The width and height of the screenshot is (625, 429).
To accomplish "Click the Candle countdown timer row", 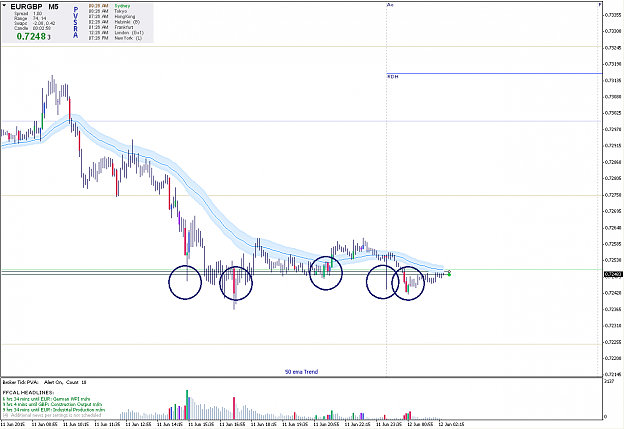I will point(32,28).
